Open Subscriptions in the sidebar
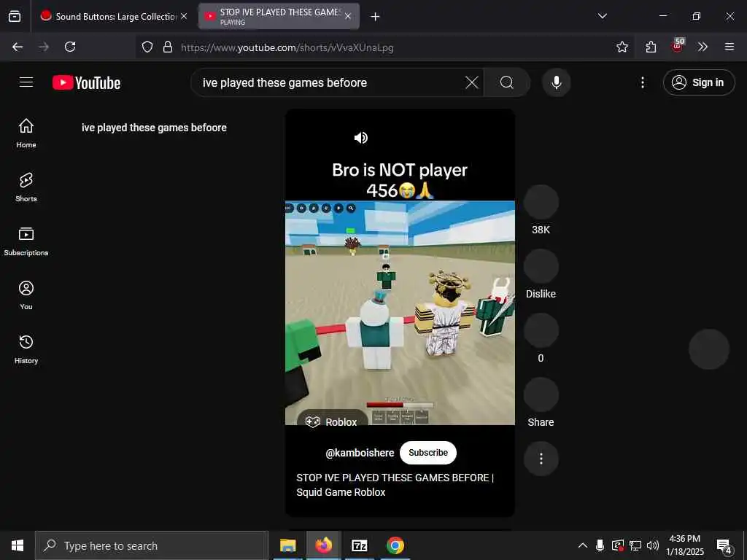Screen dimensions: 747x560 click(x=26, y=241)
